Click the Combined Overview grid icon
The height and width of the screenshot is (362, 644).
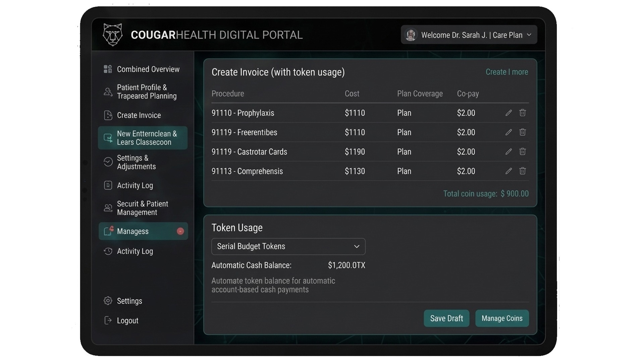(x=108, y=69)
